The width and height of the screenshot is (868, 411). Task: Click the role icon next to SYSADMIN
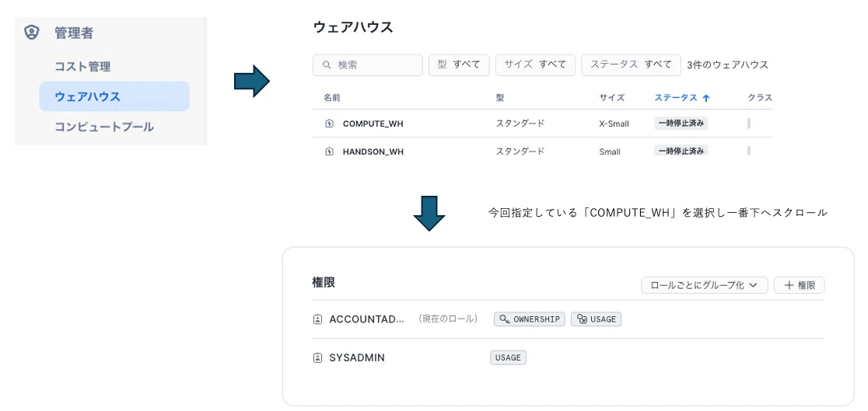317,358
